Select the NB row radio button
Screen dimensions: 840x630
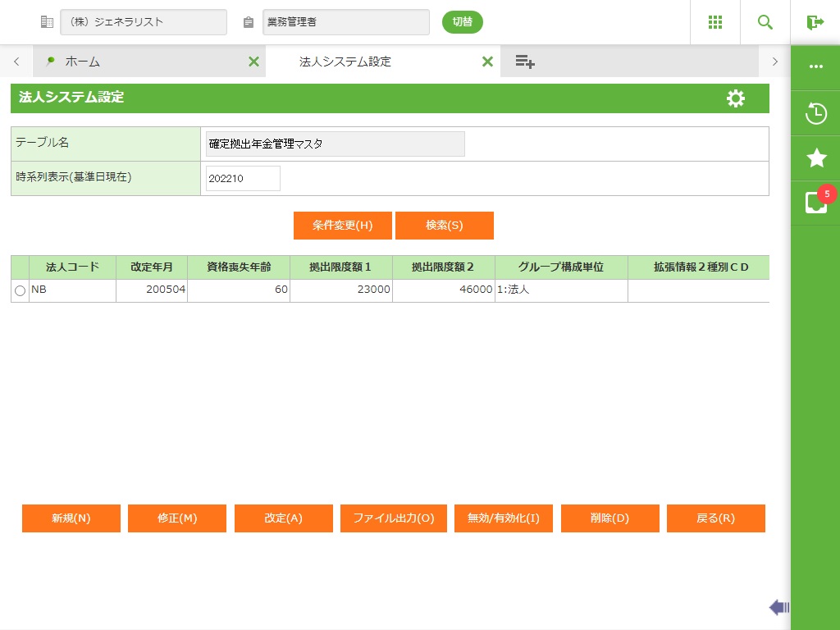pos(20,291)
